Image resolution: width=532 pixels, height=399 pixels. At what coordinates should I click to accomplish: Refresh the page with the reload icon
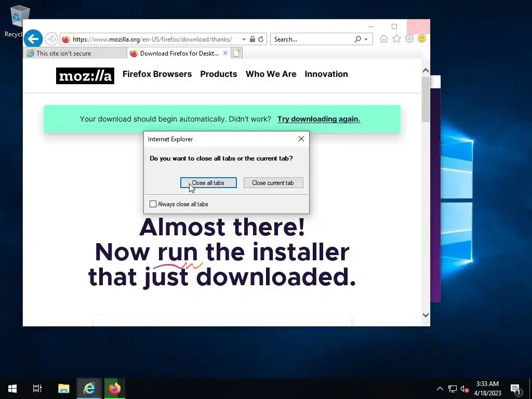(261, 39)
